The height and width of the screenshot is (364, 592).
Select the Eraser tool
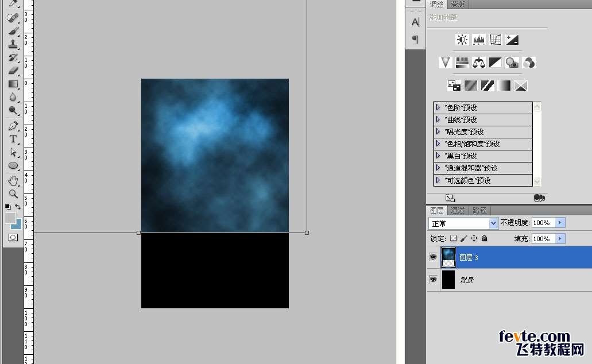pyautogui.click(x=13, y=71)
